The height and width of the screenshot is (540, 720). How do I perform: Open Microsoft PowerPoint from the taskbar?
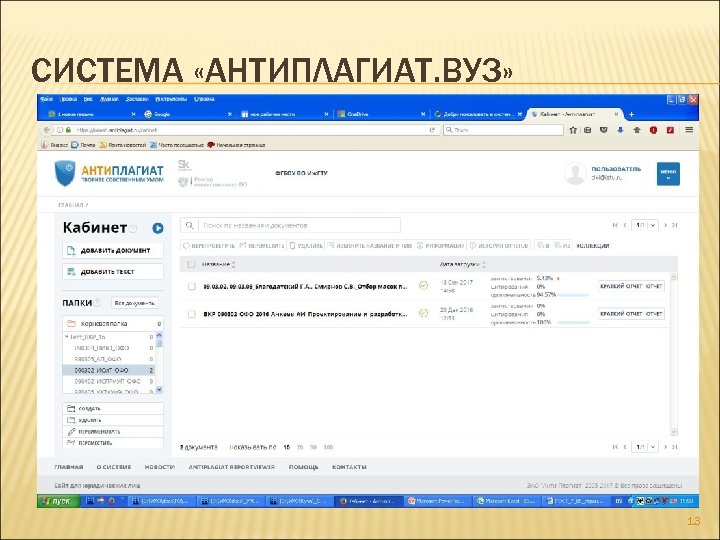click(x=439, y=501)
